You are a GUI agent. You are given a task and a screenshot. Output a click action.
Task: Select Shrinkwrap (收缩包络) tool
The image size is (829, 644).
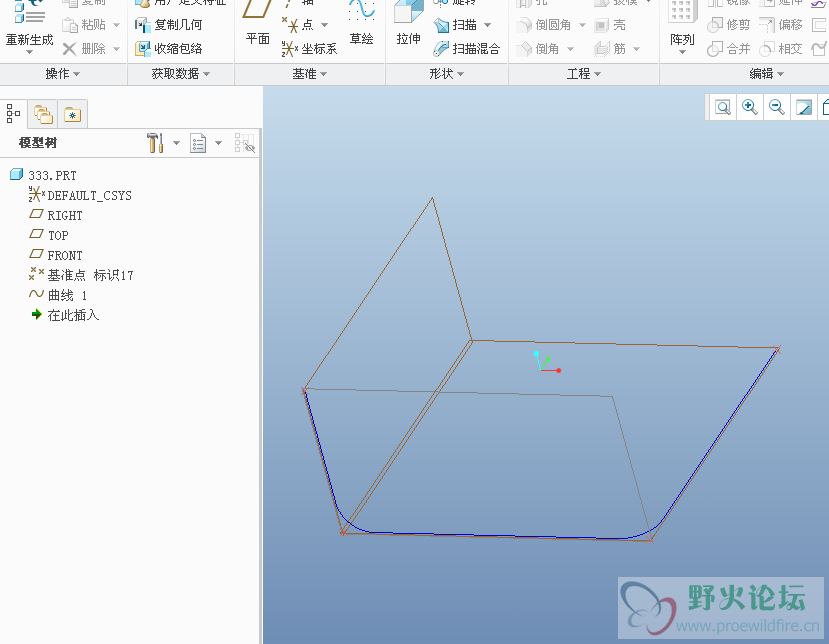pos(169,49)
